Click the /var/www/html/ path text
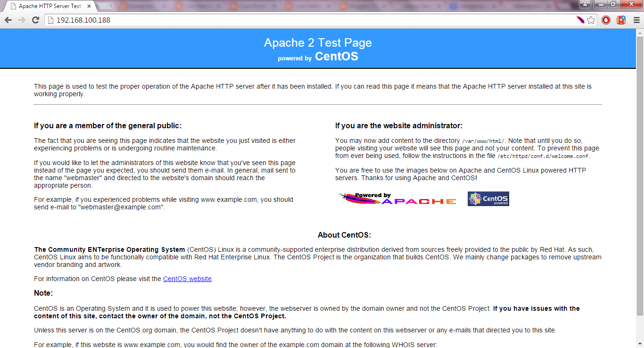 (x=483, y=141)
